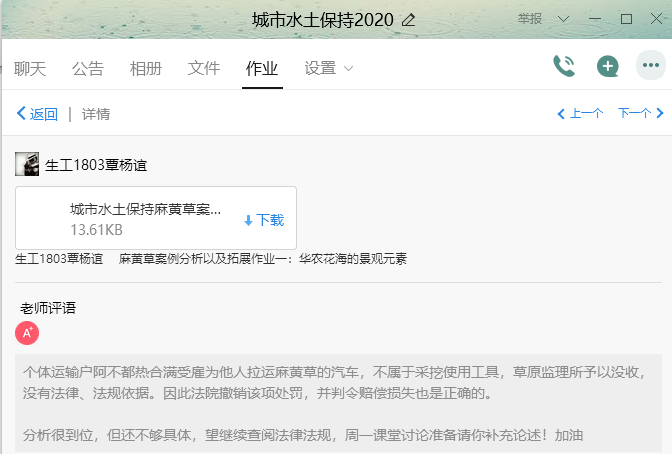Go to next submission with 下一个
The width and height of the screenshot is (672, 454).
click(x=640, y=114)
